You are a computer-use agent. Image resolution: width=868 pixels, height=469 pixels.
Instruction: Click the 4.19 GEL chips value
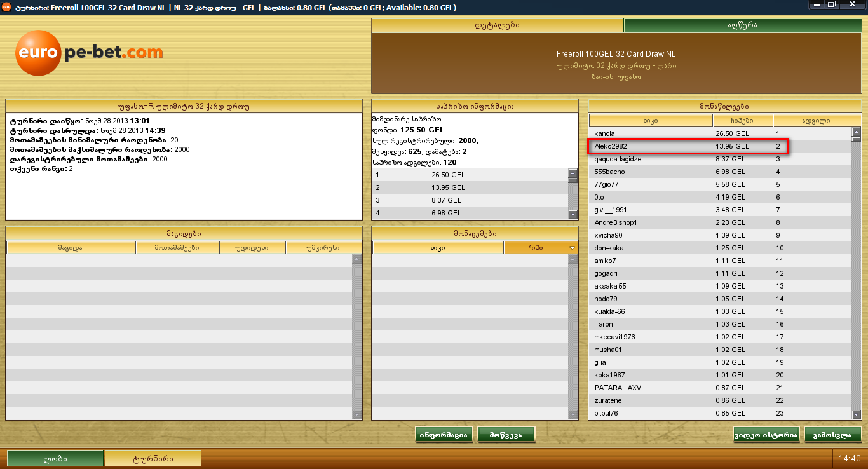[x=730, y=197]
